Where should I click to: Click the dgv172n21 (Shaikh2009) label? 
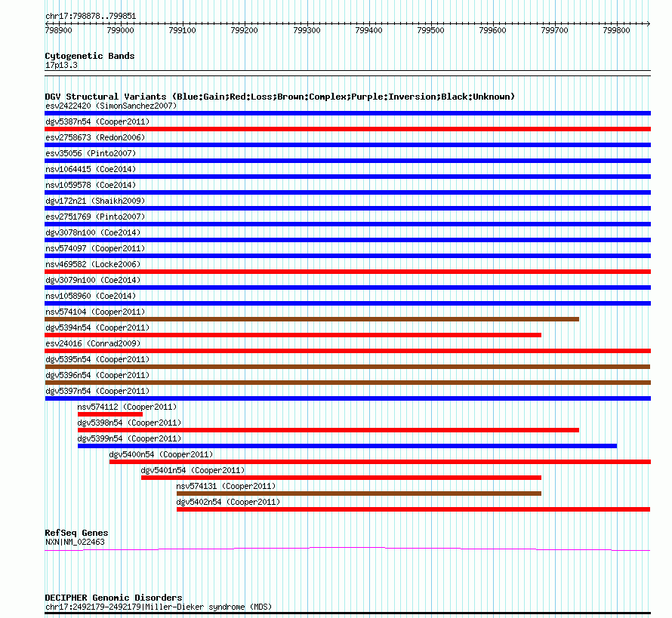[95, 201]
